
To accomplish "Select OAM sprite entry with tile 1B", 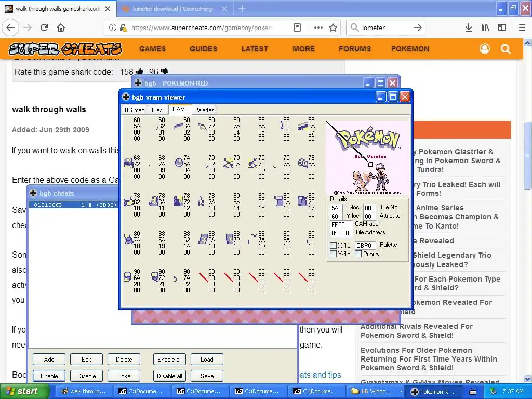I will pos(207,243).
